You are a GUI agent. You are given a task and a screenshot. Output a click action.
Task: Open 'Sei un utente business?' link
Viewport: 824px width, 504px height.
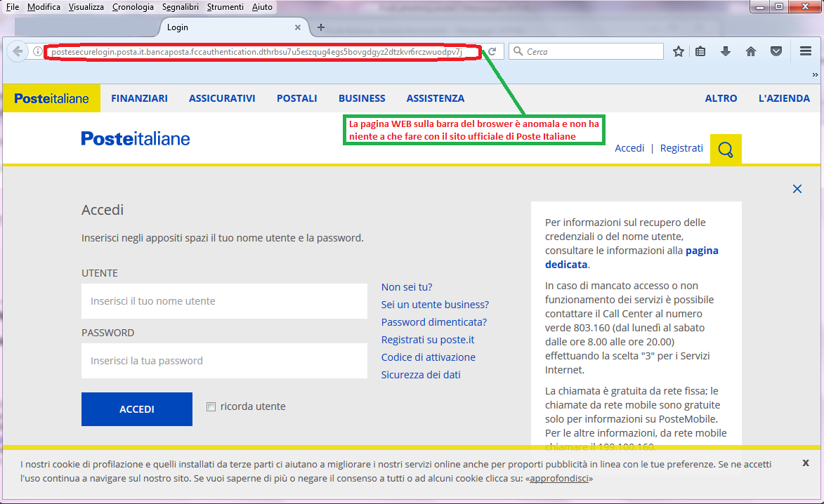435,305
